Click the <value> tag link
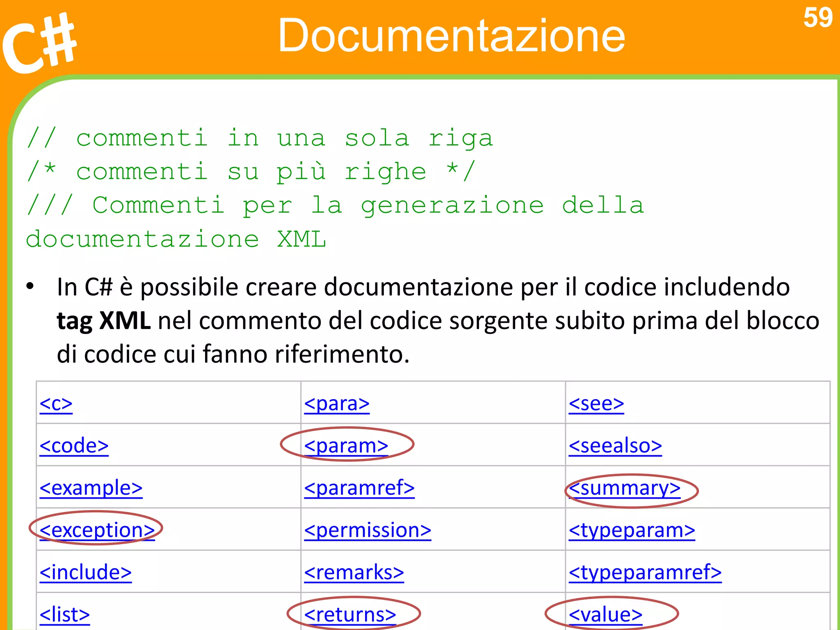This screenshot has height=630, width=840. point(606,614)
